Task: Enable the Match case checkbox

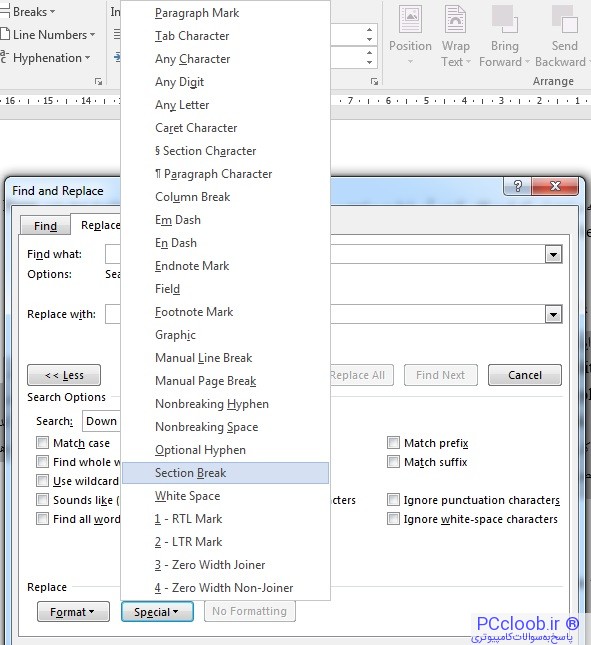Action: [x=42, y=443]
